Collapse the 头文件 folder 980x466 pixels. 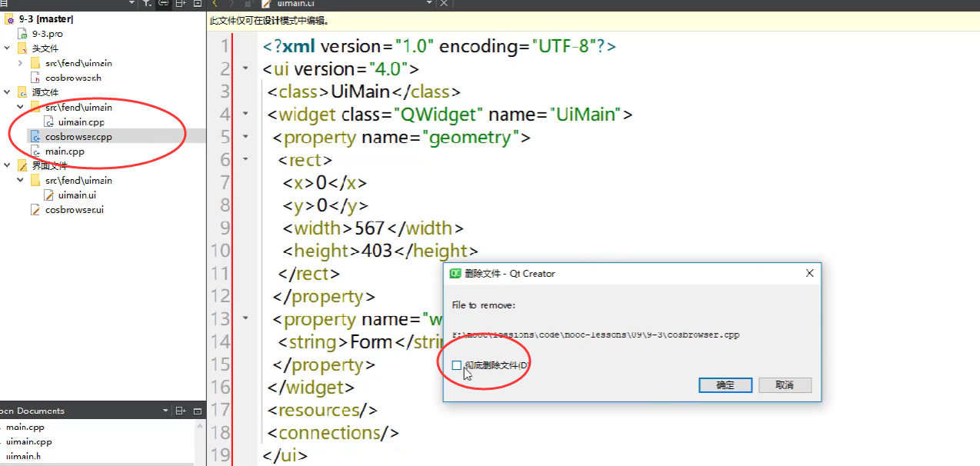(7, 48)
